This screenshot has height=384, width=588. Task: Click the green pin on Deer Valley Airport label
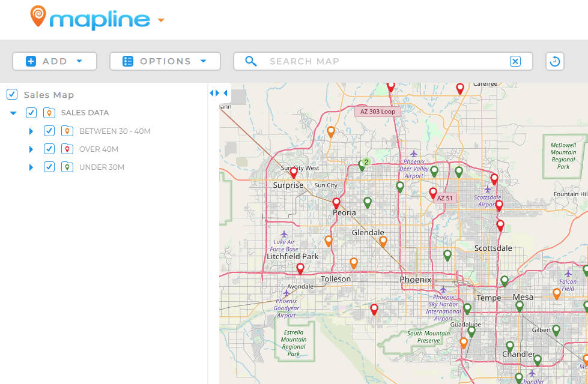coord(434,171)
